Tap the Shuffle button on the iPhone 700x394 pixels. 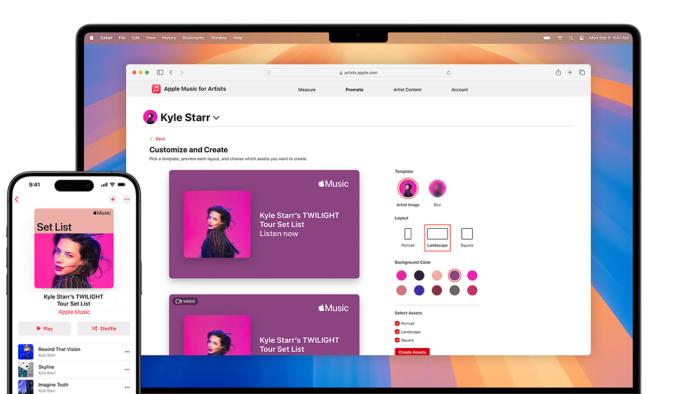pyautogui.click(x=104, y=328)
